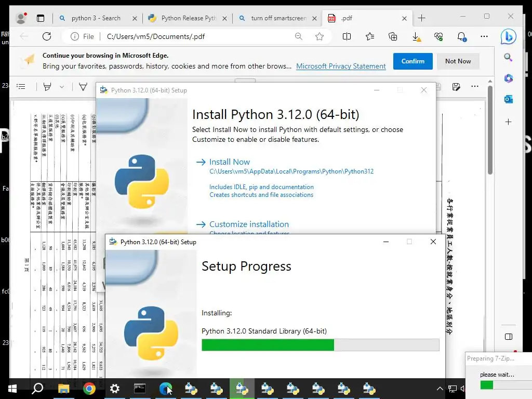This screenshot has height=399, width=532.
Task: Expand the highlight tool dropdown arrow
Action: coord(62,87)
